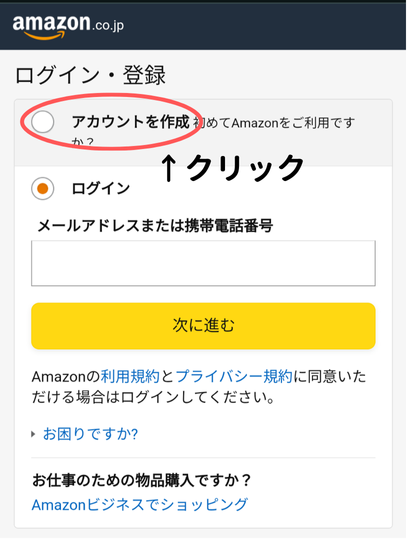Click the orange Amazon smile arrow
Viewport: 407px width, 539px height.
(x=44, y=35)
